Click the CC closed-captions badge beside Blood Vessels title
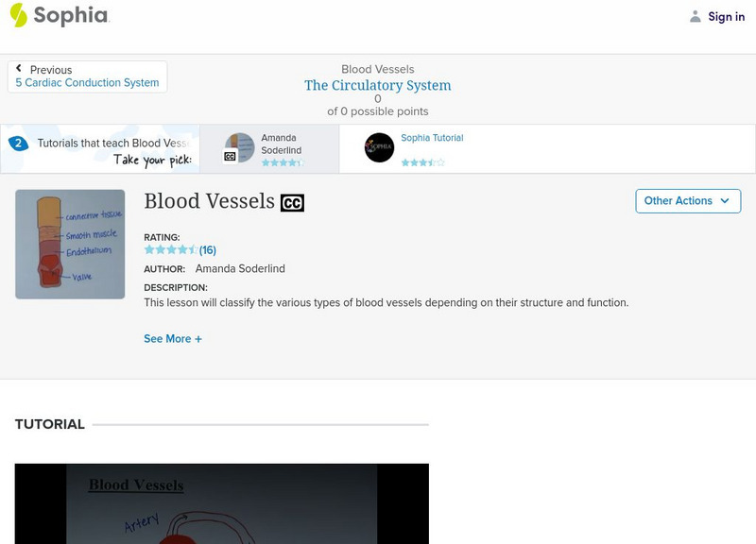 293,201
